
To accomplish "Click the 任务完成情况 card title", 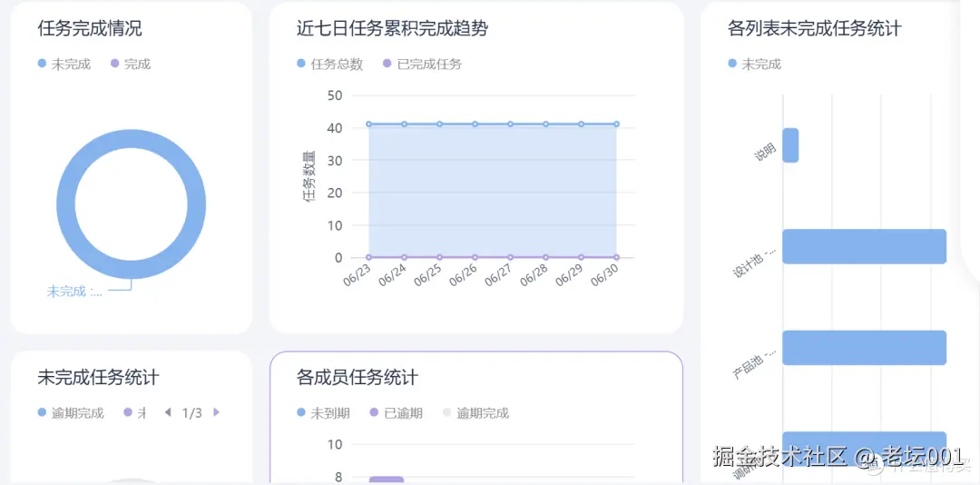I will (x=90, y=28).
